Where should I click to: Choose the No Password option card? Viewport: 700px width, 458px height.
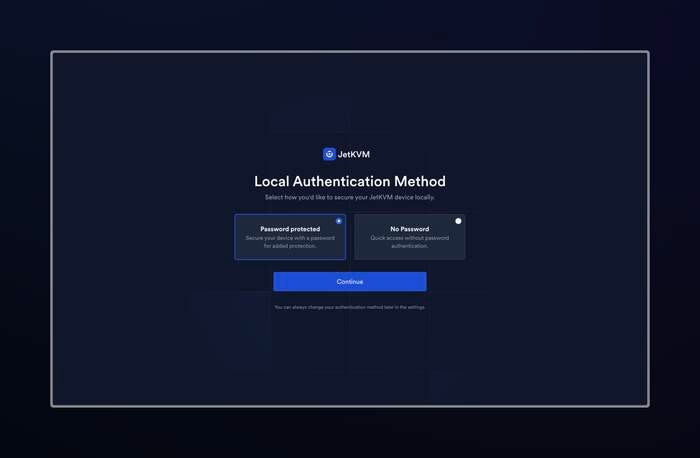(409, 237)
